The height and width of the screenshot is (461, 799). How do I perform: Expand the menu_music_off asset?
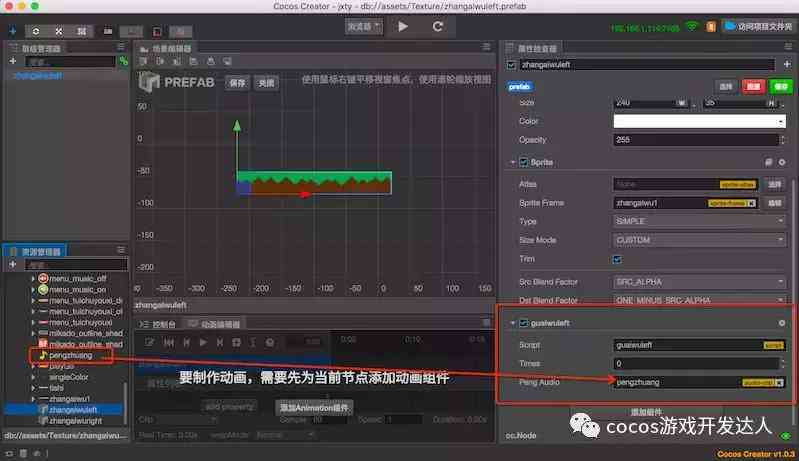pyautogui.click(x=33, y=279)
